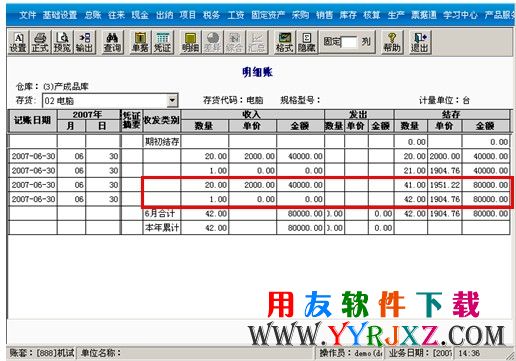This screenshot has width=516, height=361.
Task: Click the 记账日期 column header
Action: click(x=32, y=120)
